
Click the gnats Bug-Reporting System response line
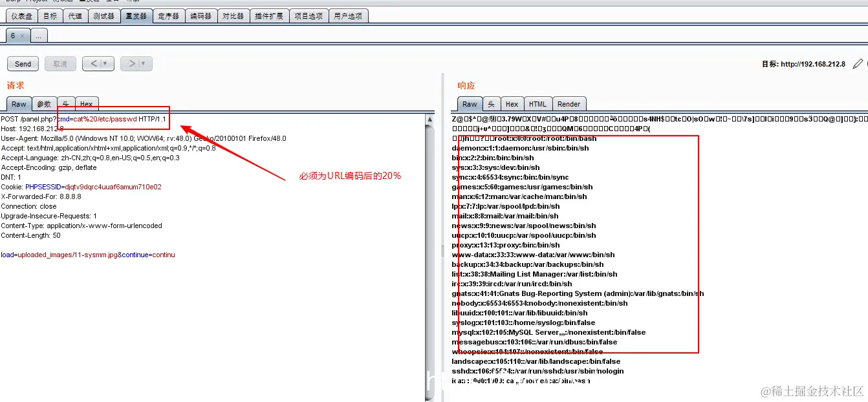point(578,293)
